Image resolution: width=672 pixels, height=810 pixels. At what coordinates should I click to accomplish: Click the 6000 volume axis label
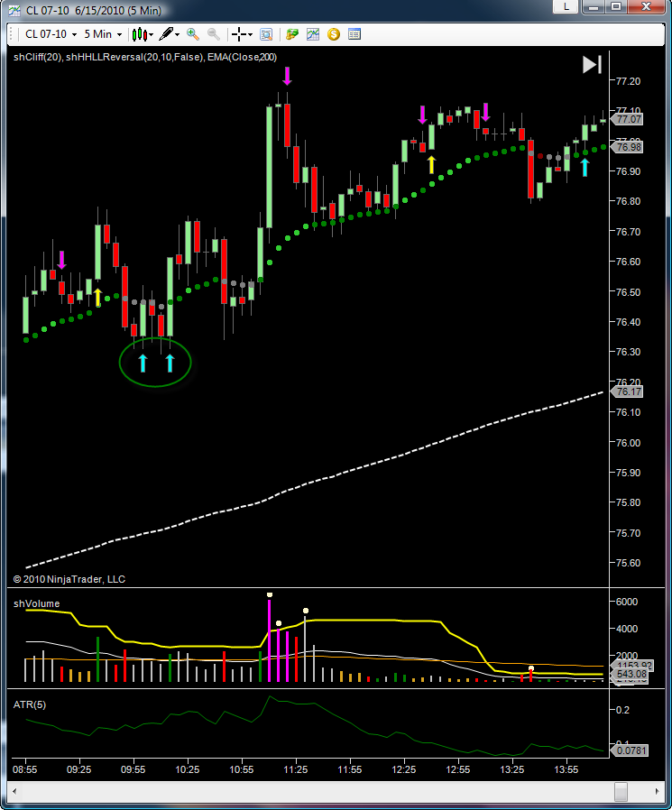[x=627, y=602]
